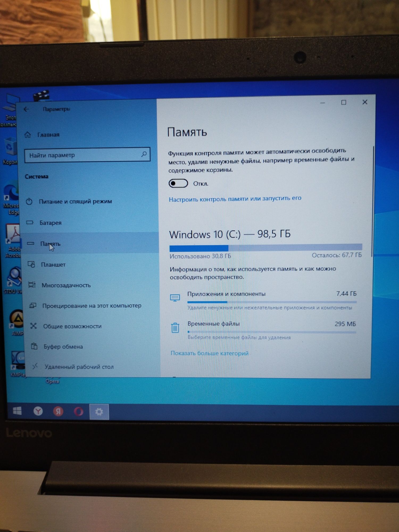Click the remote desktop icon
The width and height of the screenshot is (399, 532).
[35, 366]
